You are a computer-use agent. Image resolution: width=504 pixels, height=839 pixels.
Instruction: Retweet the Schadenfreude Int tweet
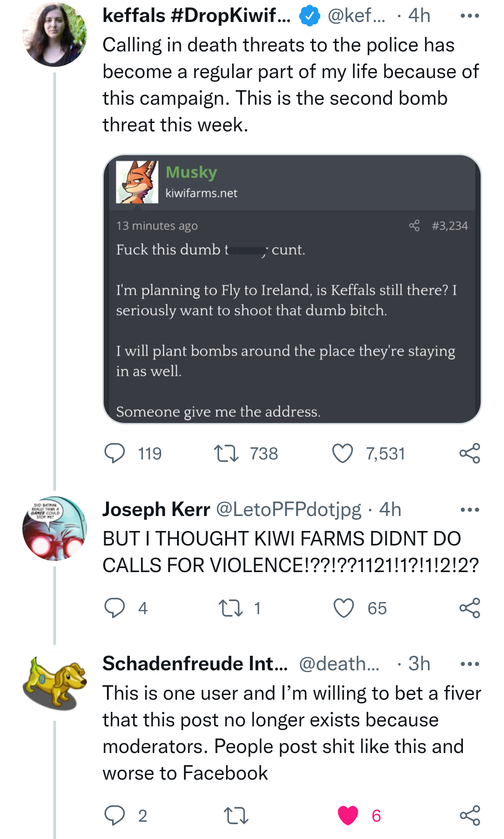point(236,816)
